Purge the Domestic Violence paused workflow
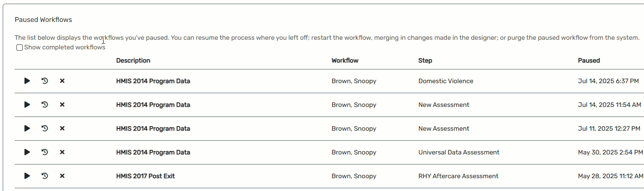The image size is (644, 191). tap(62, 81)
